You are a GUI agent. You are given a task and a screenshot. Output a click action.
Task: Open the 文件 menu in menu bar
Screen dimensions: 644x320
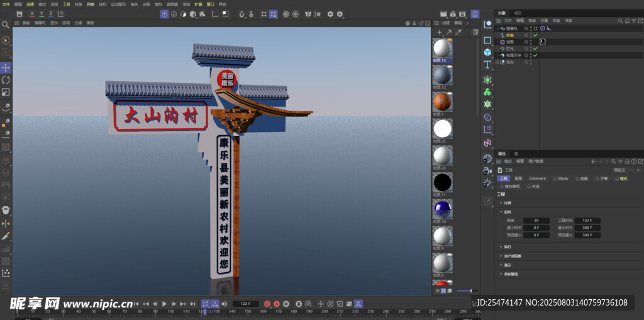6,4
